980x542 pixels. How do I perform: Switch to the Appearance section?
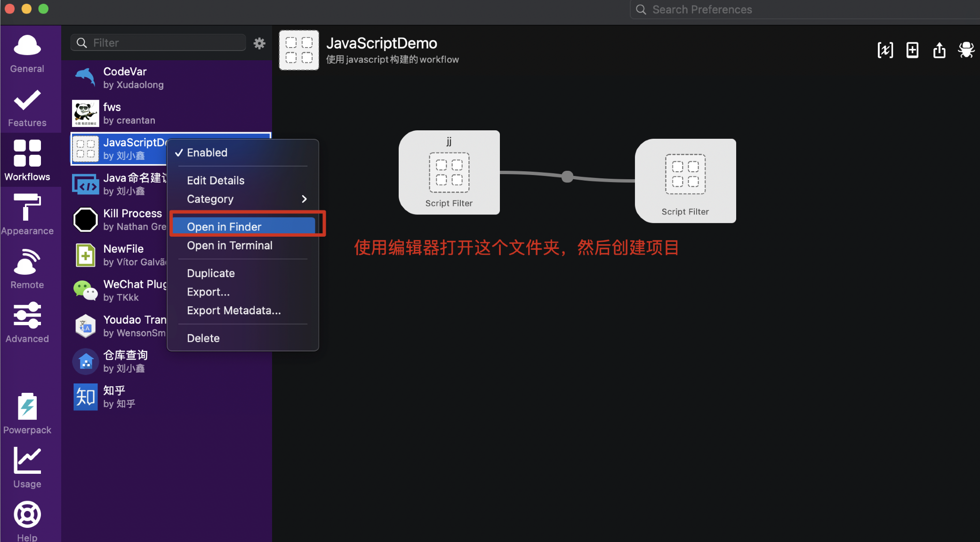27,214
